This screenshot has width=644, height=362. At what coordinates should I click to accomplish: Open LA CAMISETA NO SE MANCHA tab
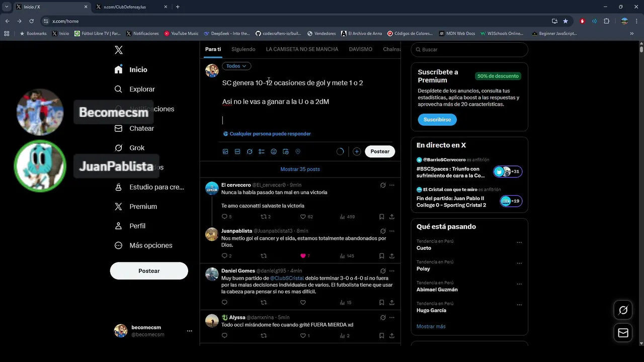(x=302, y=49)
